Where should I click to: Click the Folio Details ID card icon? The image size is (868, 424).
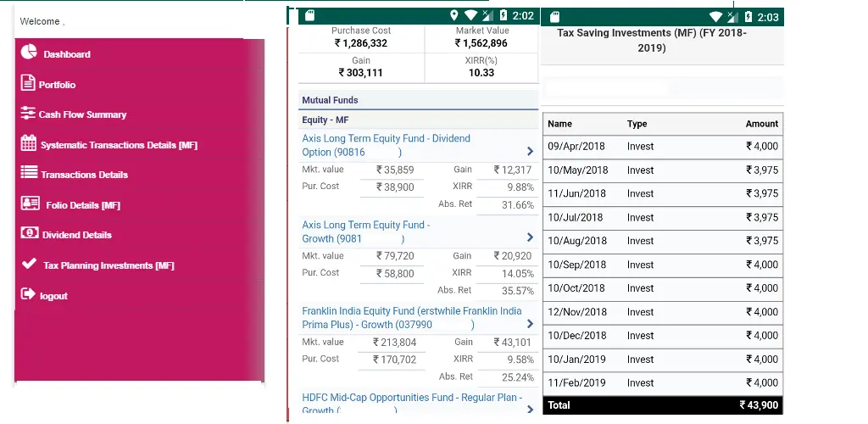(30, 203)
